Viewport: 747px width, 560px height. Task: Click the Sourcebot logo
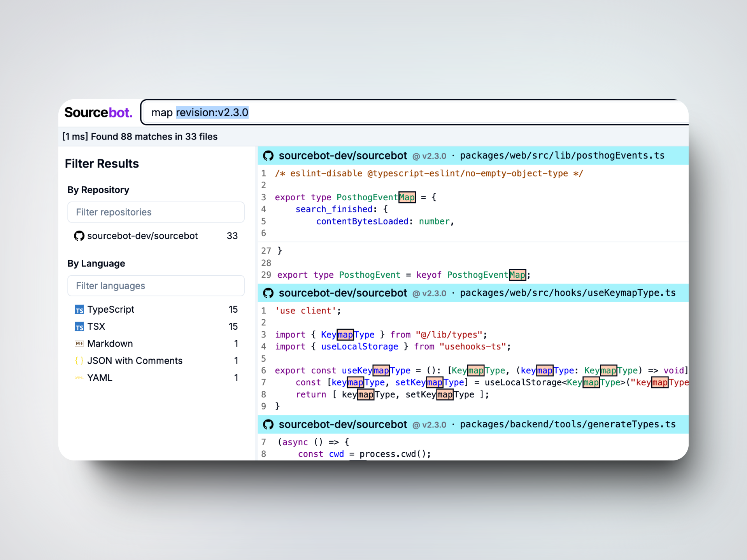pos(98,112)
